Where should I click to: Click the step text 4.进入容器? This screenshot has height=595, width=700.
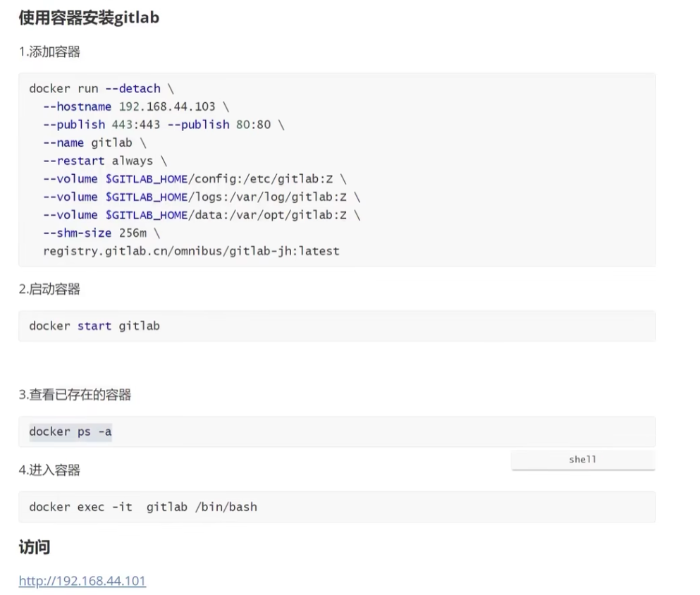coord(49,470)
